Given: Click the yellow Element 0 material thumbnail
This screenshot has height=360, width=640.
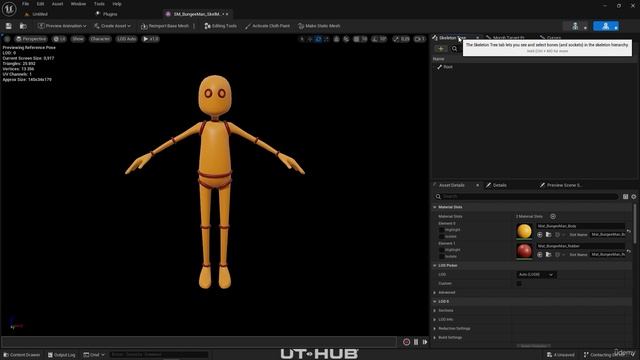Looking at the screenshot, I should point(524,231).
